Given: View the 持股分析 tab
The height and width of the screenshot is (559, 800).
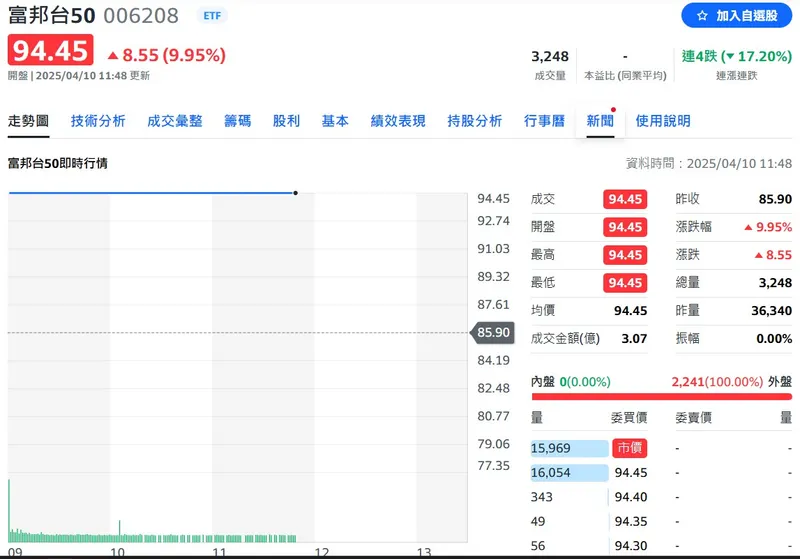Looking at the screenshot, I should click(474, 121).
